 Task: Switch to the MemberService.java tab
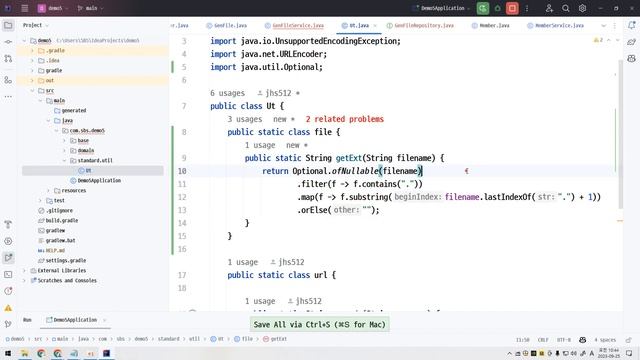pos(555,25)
